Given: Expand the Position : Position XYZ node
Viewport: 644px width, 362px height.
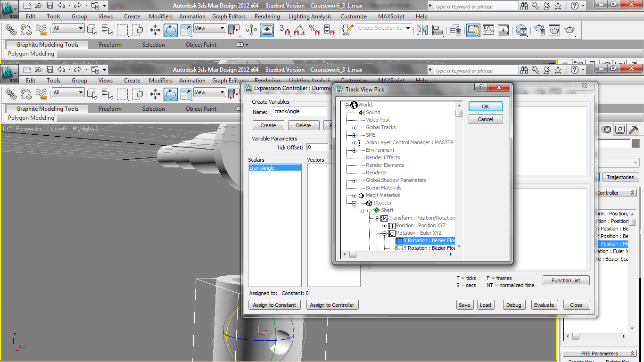Looking at the screenshot, I should pyautogui.click(x=384, y=226).
